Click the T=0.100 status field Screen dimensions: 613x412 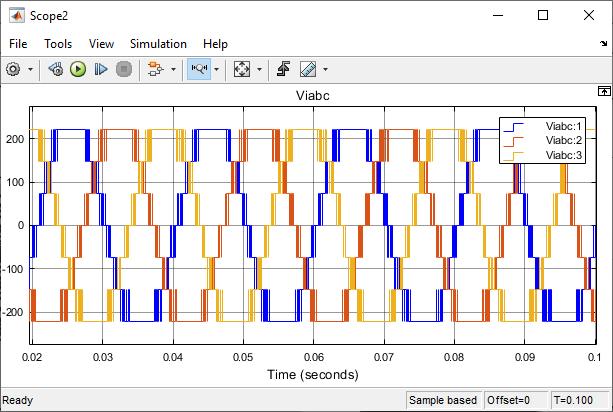point(580,400)
